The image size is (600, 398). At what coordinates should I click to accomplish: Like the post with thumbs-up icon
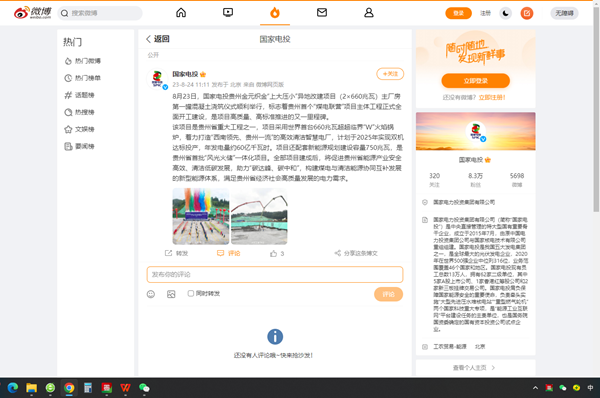point(274,253)
